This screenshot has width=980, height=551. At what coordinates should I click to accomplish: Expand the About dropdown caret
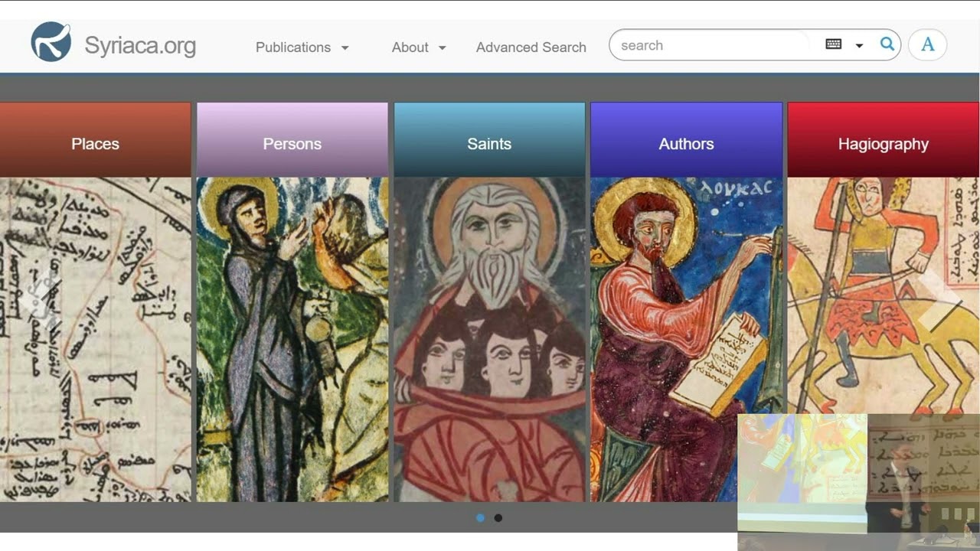(442, 47)
